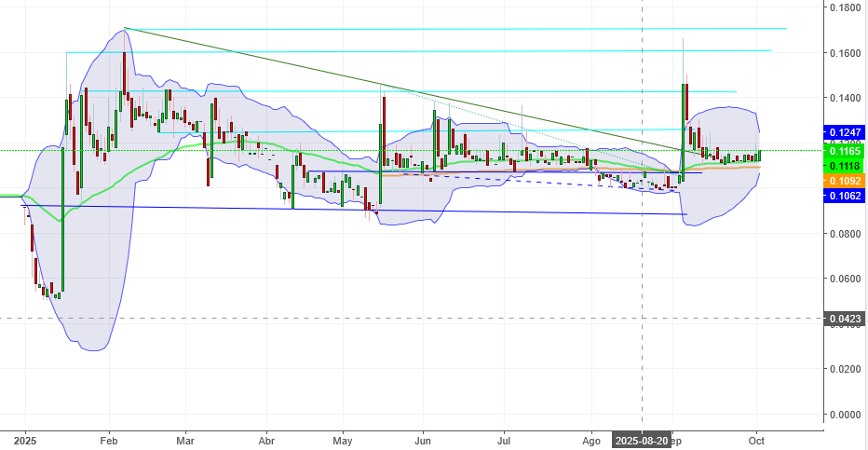The image size is (868, 450).
Task: Click the green 0.1118 moving average label
Action: click(x=844, y=166)
